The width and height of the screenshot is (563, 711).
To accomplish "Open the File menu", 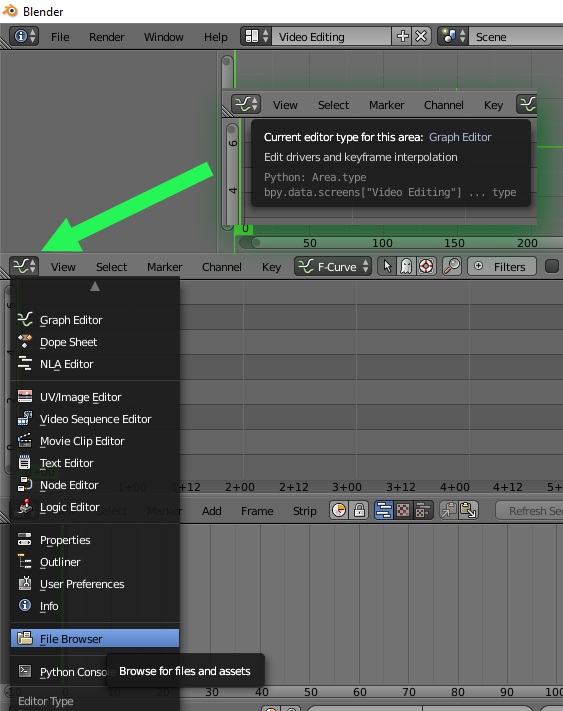I will coord(60,37).
